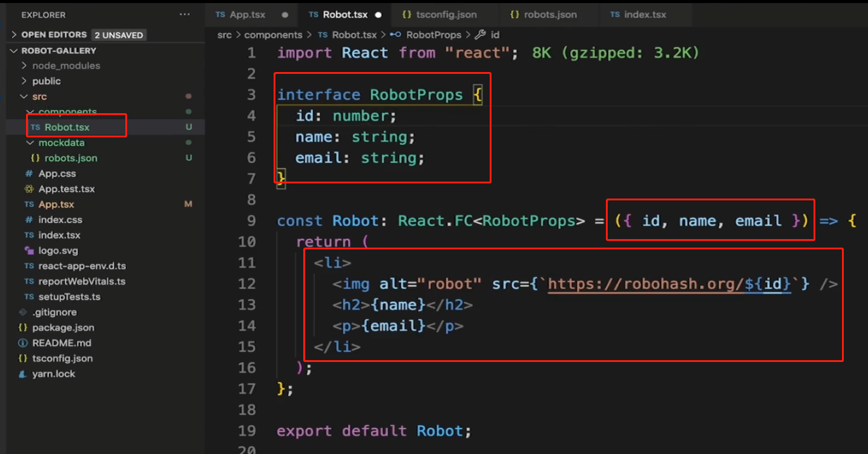Open setupTests.ts file

click(69, 297)
